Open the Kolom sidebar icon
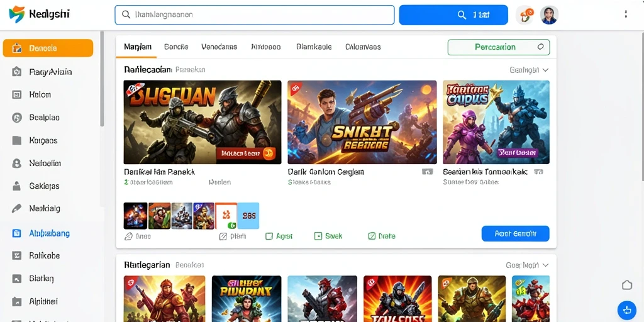Viewport: 644px width, 322px height. [x=17, y=94]
